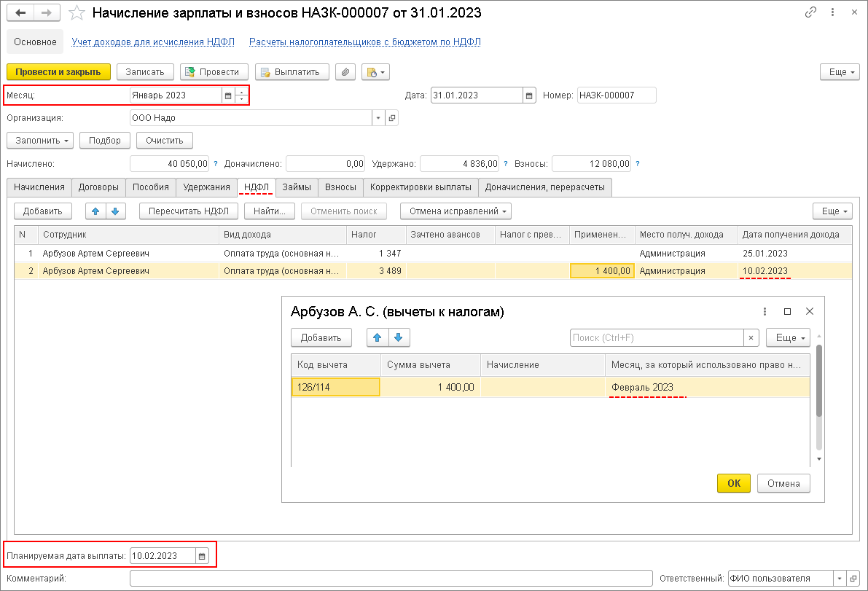
Task: Open attached files with paperclip icon
Action: point(345,72)
